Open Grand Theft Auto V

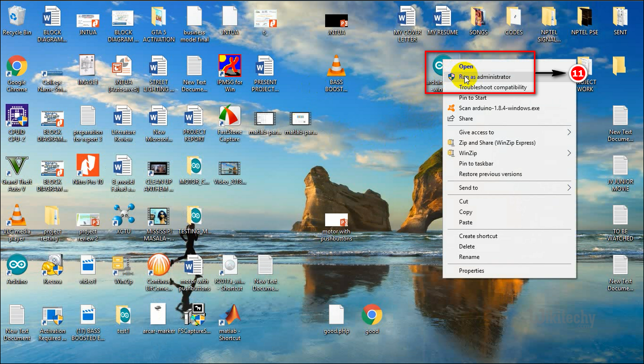tap(16, 166)
